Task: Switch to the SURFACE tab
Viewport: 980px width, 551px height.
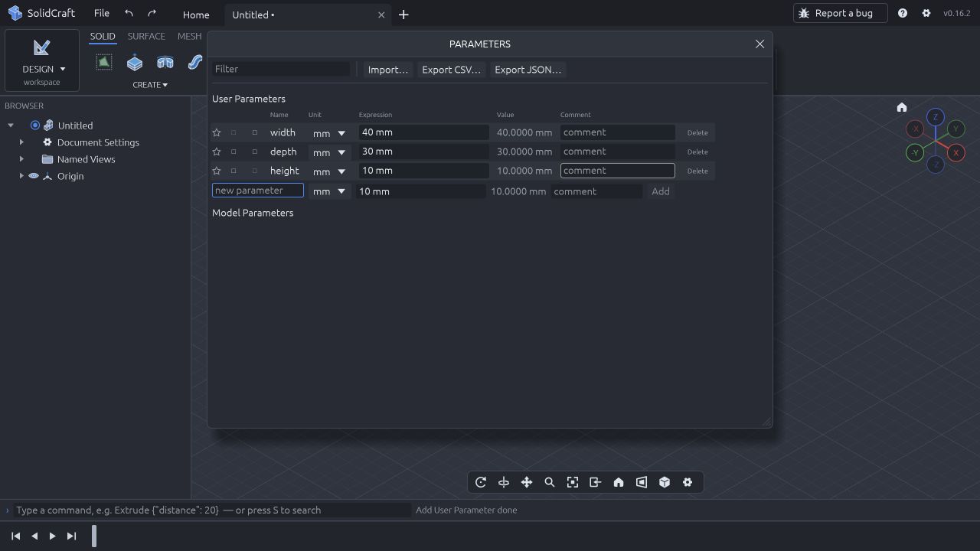Action: (x=146, y=36)
